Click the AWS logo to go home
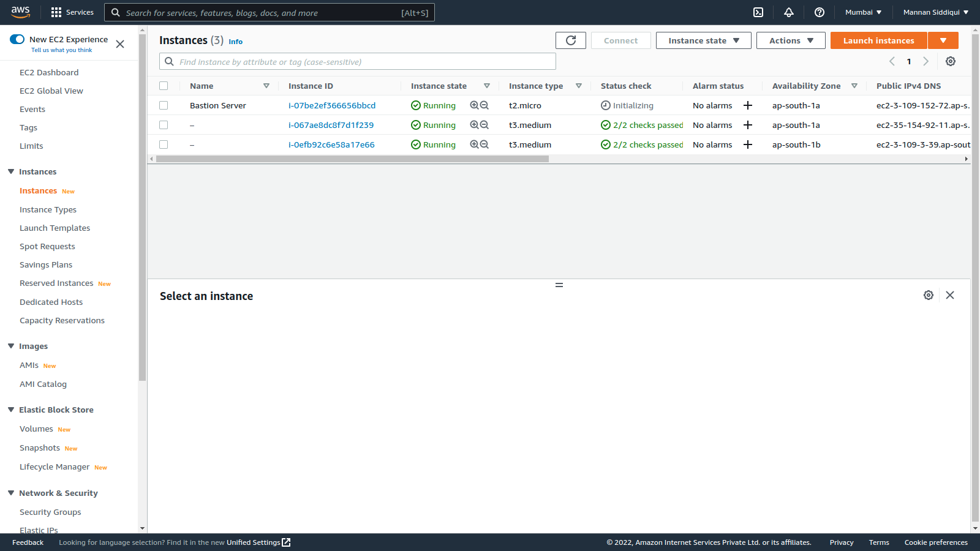Image resolution: width=980 pixels, height=551 pixels. [x=20, y=12]
